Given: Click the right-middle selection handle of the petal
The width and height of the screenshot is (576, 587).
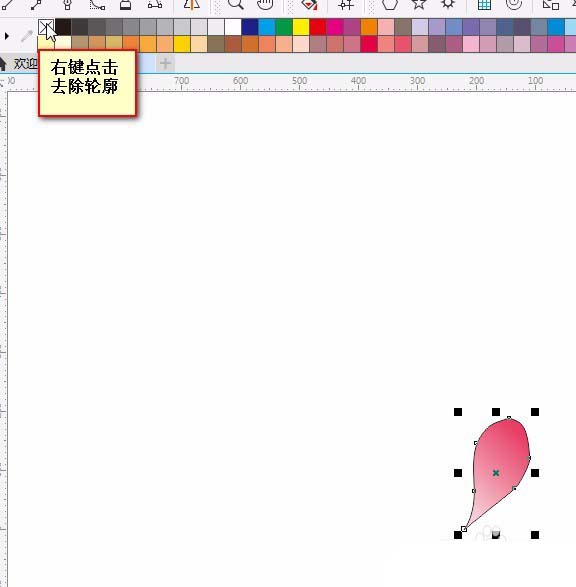Looking at the screenshot, I should (535, 473).
